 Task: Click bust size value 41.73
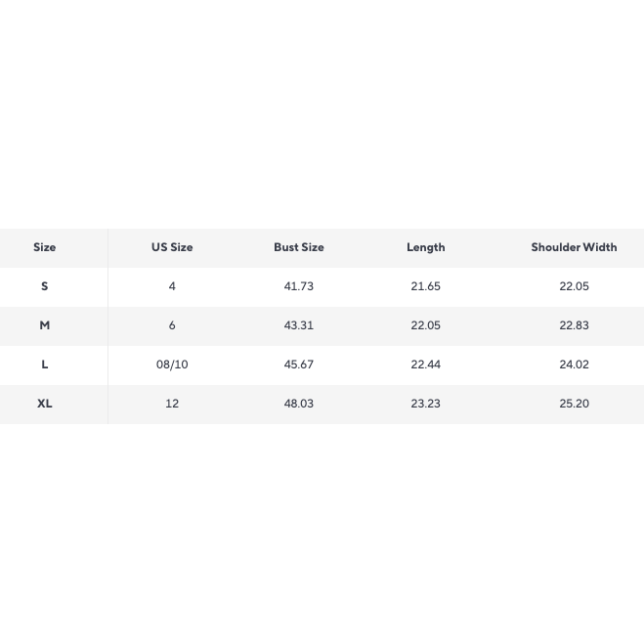click(x=299, y=286)
